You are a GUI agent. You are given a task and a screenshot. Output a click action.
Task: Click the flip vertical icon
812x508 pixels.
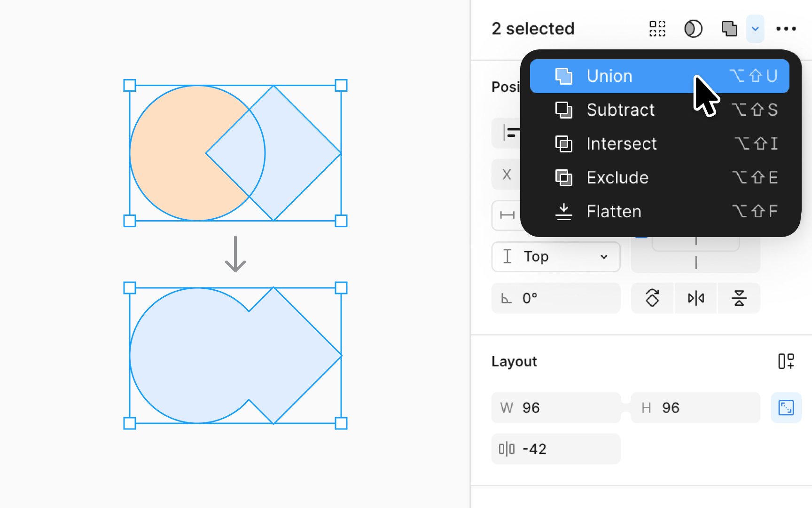tap(739, 298)
